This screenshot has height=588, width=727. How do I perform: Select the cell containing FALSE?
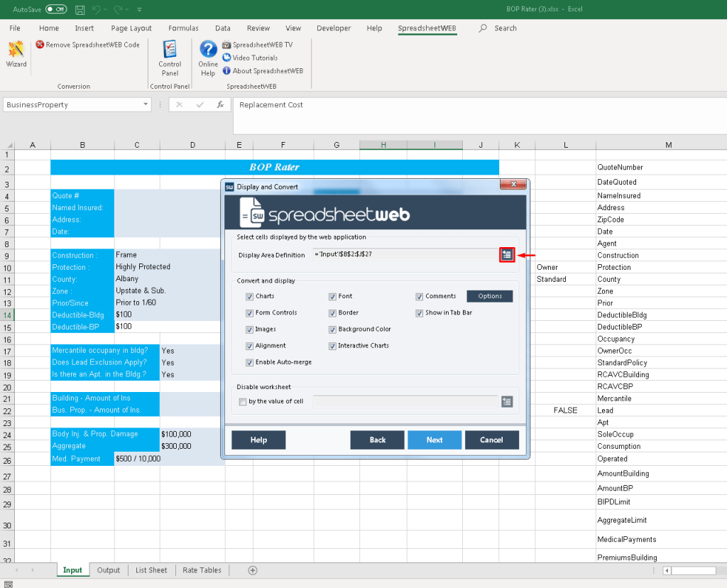[565, 410]
